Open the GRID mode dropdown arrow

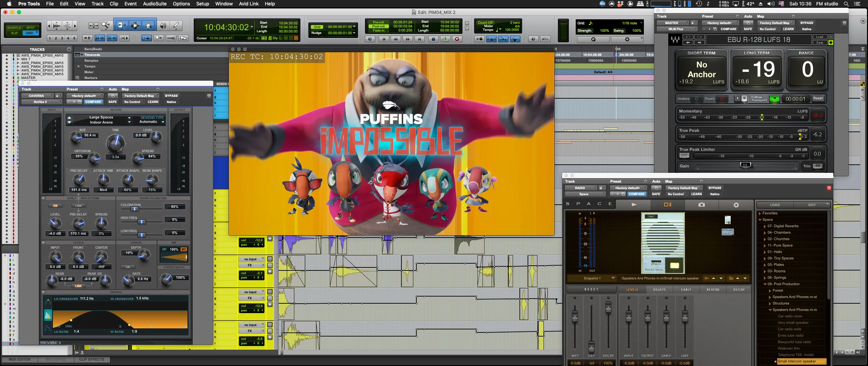37,33
